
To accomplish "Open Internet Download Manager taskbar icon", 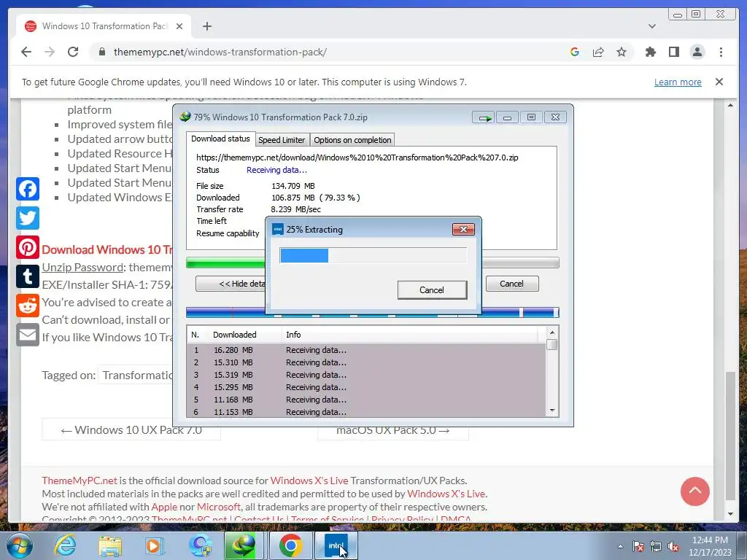I will pos(244,545).
